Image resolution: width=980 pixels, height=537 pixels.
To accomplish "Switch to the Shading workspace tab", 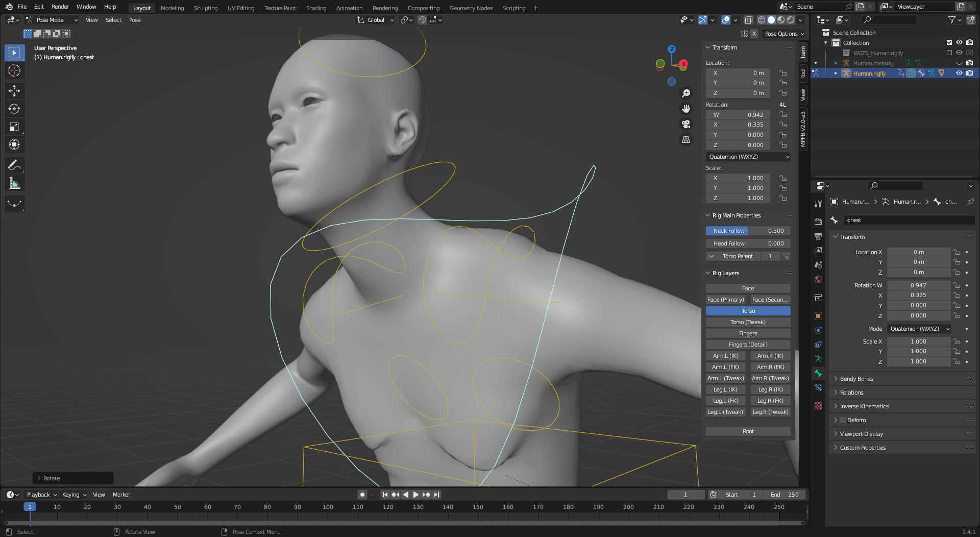I will click(x=316, y=8).
